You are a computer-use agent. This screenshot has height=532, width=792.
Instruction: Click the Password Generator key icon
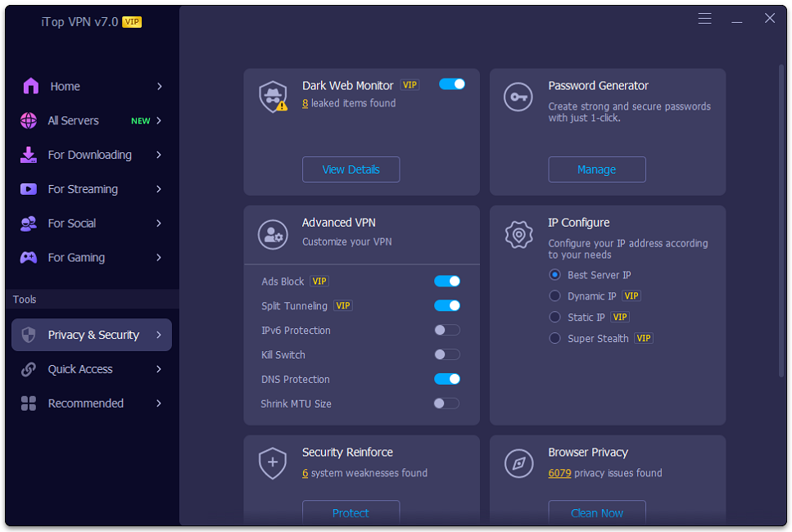pos(518,97)
